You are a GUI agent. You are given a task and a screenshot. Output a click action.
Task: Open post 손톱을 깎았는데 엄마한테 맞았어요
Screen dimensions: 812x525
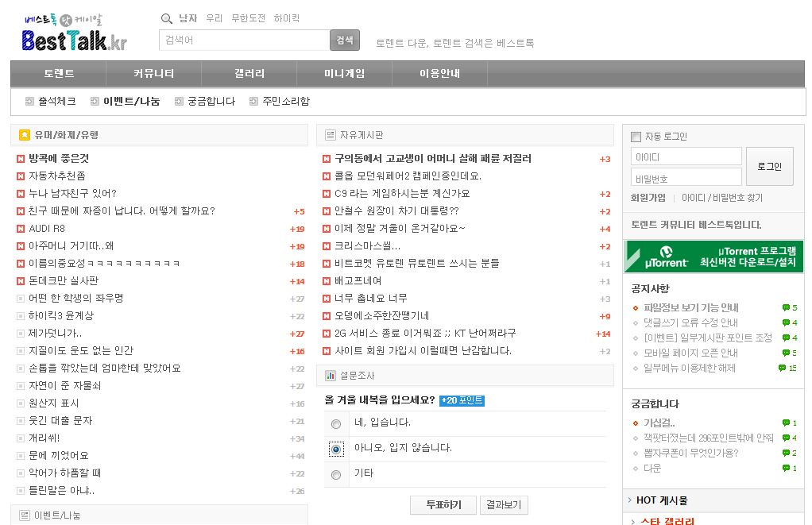[105, 369]
